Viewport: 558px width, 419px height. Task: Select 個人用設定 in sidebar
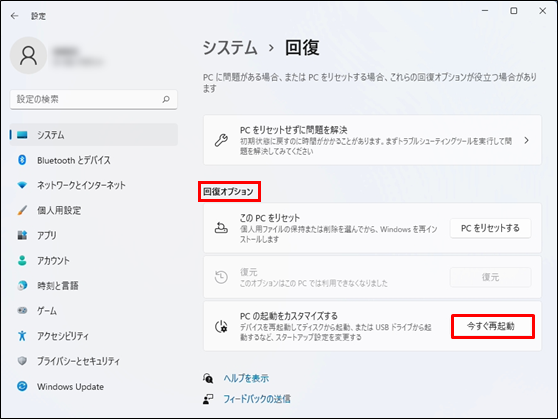(x=94, y=210)
